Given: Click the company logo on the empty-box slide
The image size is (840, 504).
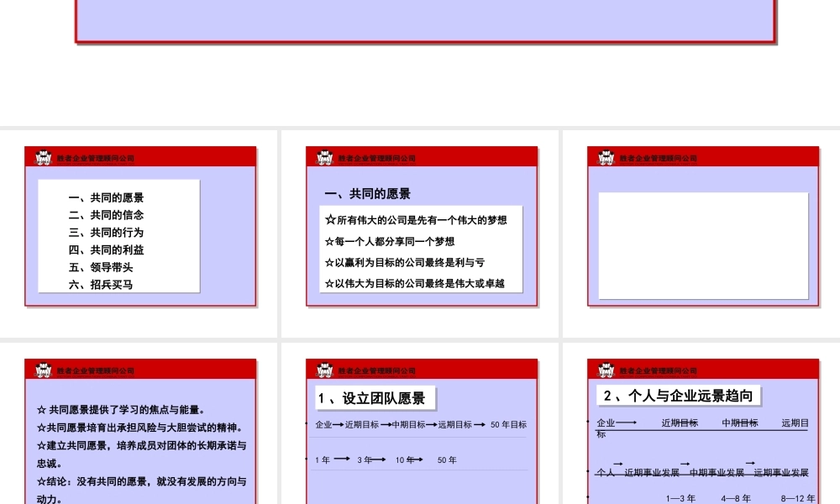Looking at the screenshot, I should (x=606, y=157).
